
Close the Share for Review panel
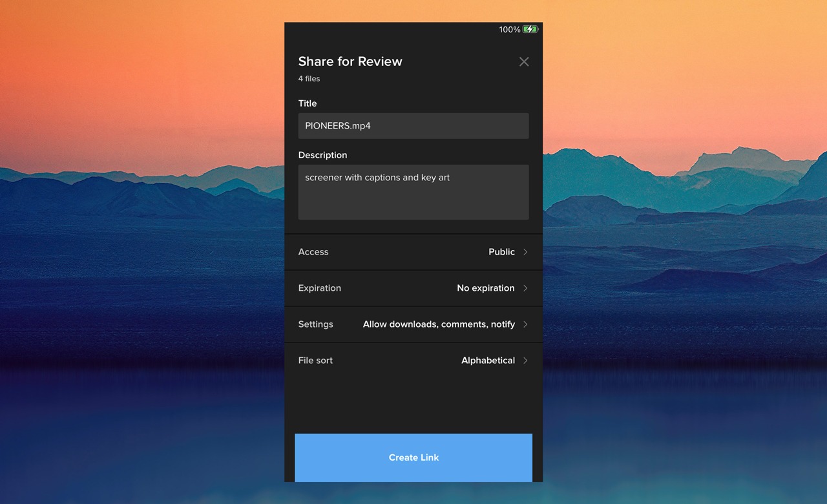[x=524, y=62]
